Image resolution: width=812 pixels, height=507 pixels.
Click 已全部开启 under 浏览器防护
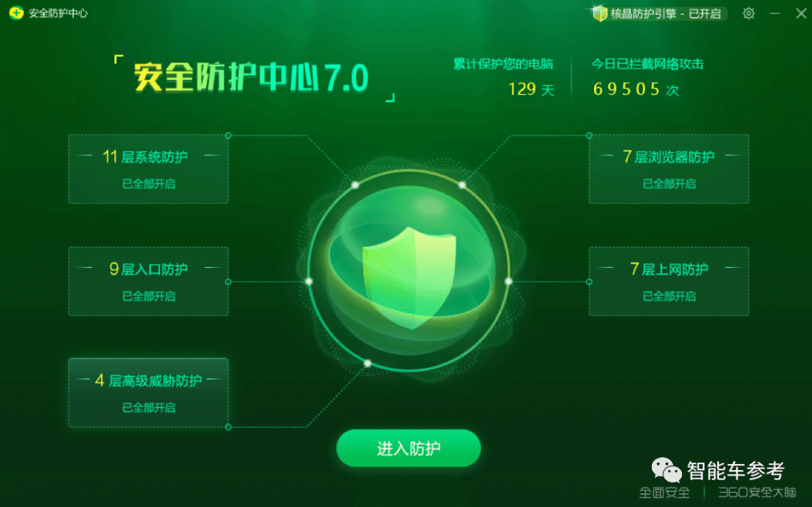[x=669, y=184]
